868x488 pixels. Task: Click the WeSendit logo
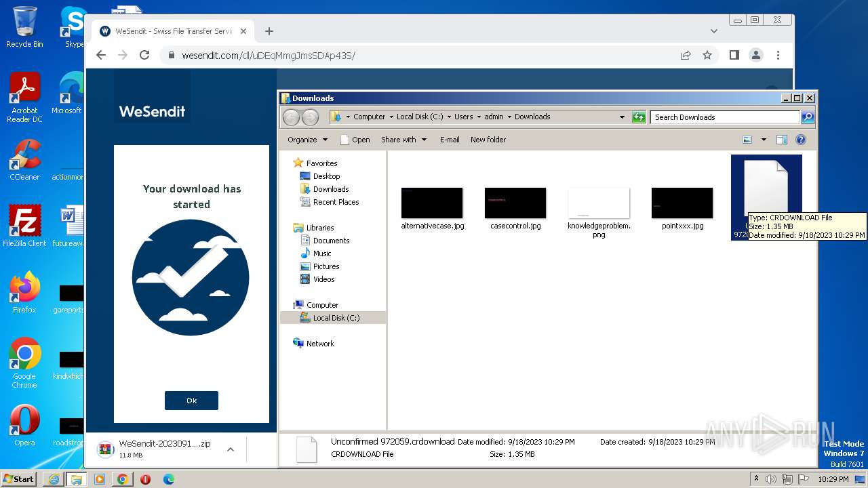pyautogui.click(x=152, y=111)
